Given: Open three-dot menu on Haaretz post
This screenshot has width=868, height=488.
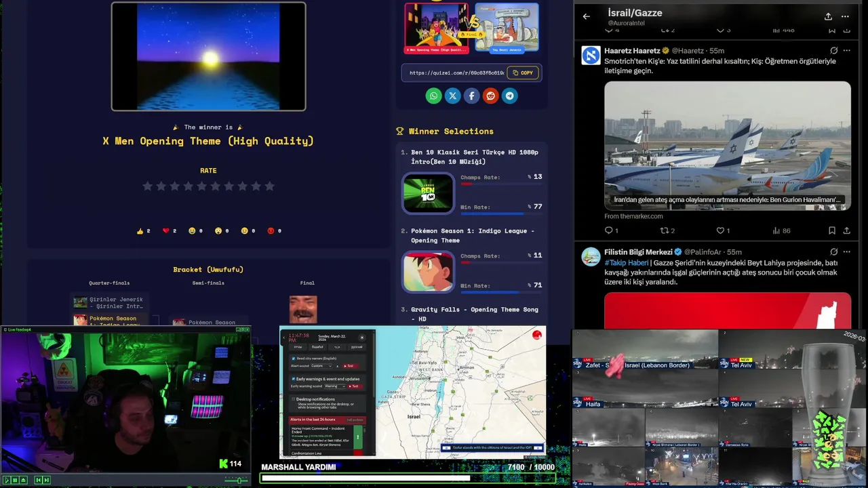Looking at the screenshot, I should [846, 50].
